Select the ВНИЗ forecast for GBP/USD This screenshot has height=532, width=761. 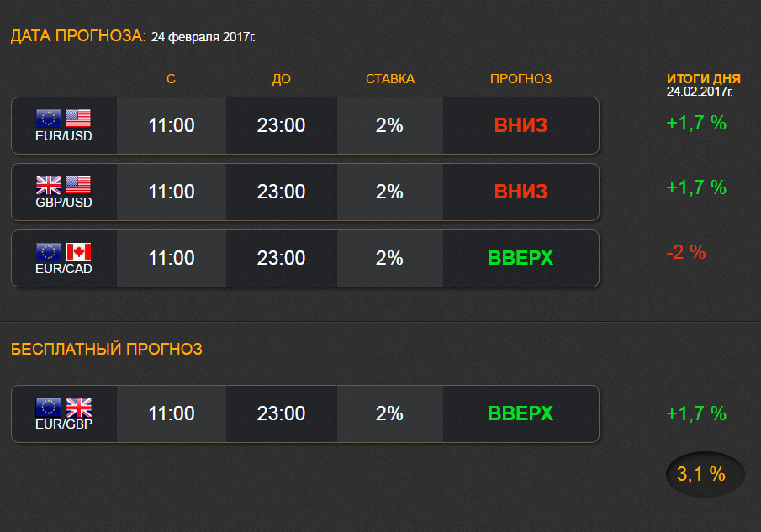[521, 192]
